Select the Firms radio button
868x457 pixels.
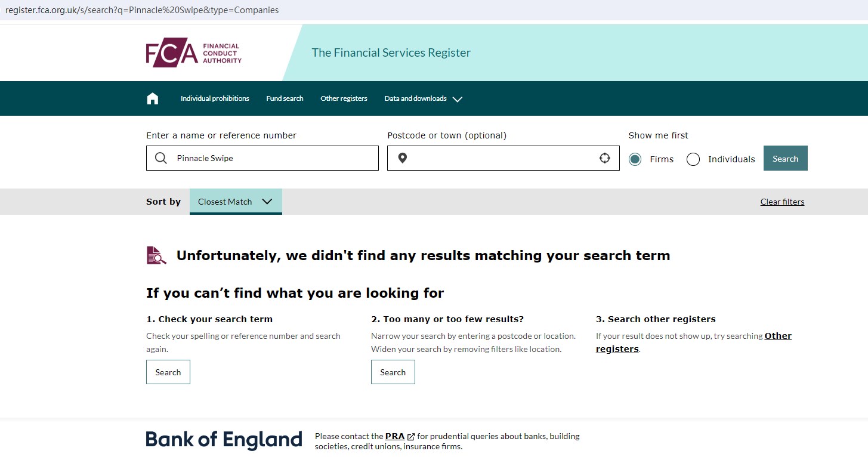(x=635, y=159)
